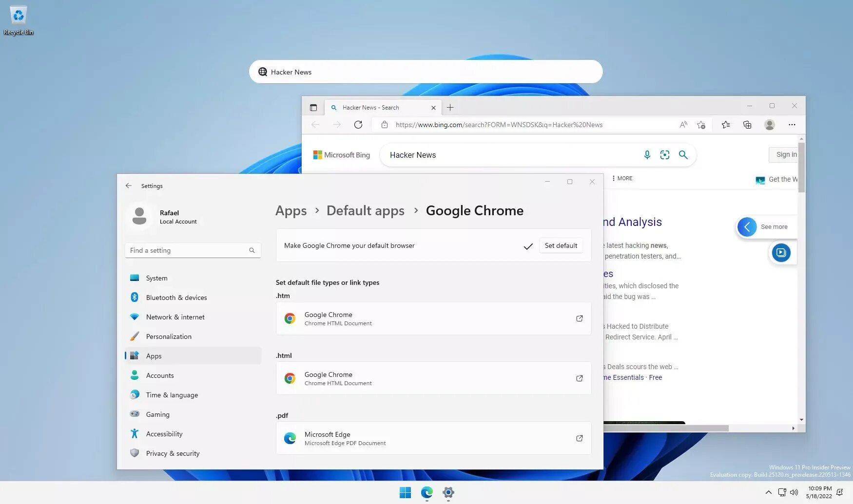853x504 pixels.
Task: Collapse the MORE options on Bing results
Action: [x=621, y=178]
